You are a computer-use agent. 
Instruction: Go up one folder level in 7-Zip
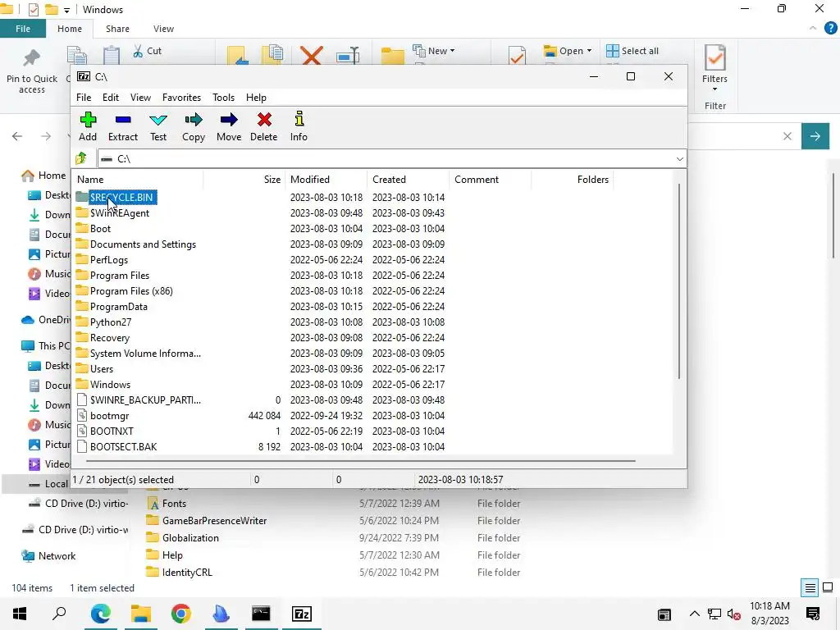(81, 158)
